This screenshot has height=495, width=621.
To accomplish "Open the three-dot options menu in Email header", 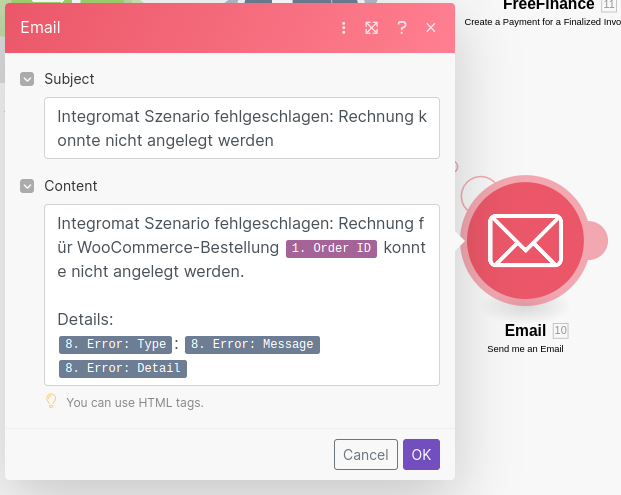I will point(344,28).
